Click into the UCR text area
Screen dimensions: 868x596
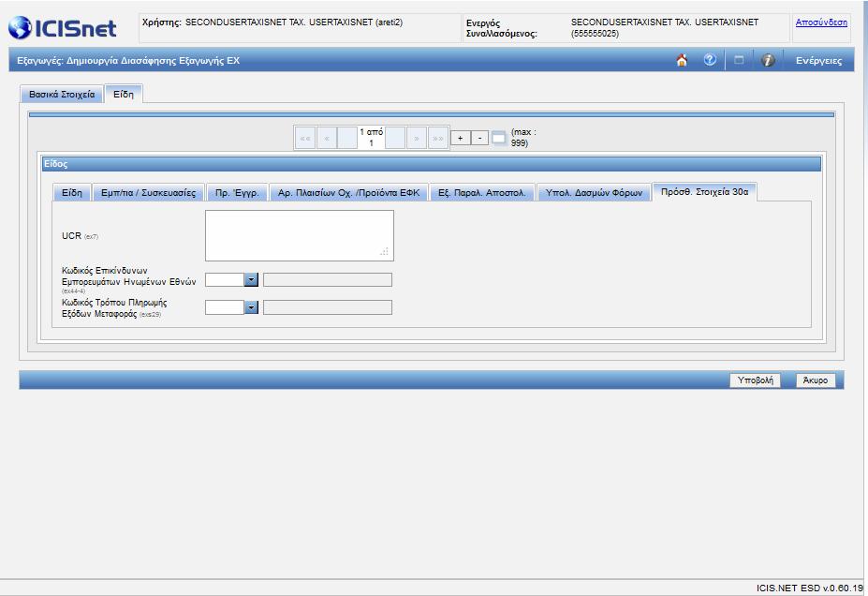300,235
